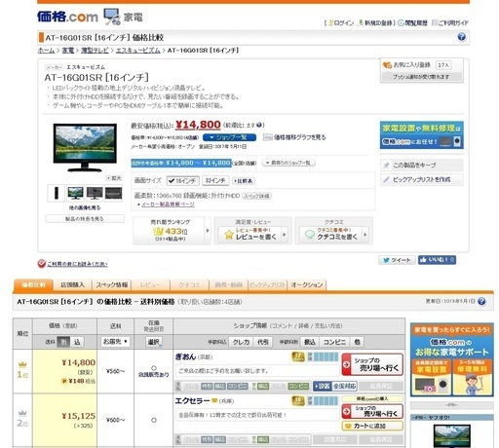Click the ホーム breadcrumb link
This screenshot has width=499, height=448.
pyautogui.click(x=46, y=51)
